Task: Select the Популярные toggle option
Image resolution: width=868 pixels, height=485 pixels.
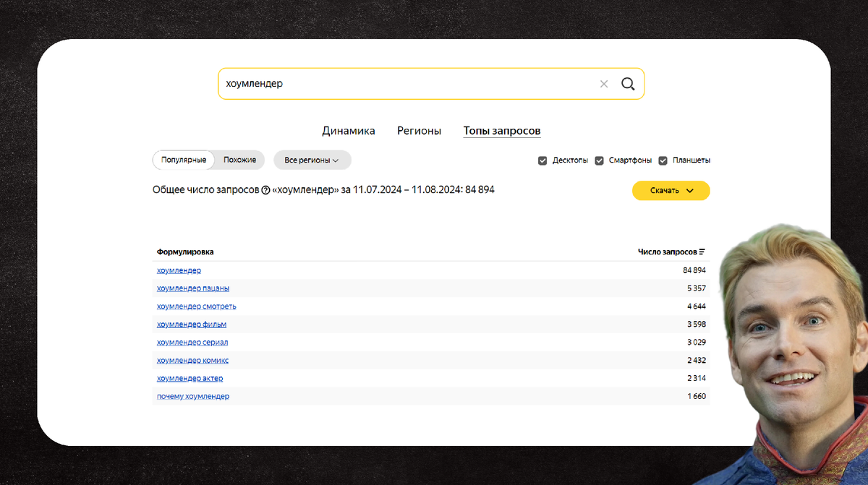Action: 184,160
